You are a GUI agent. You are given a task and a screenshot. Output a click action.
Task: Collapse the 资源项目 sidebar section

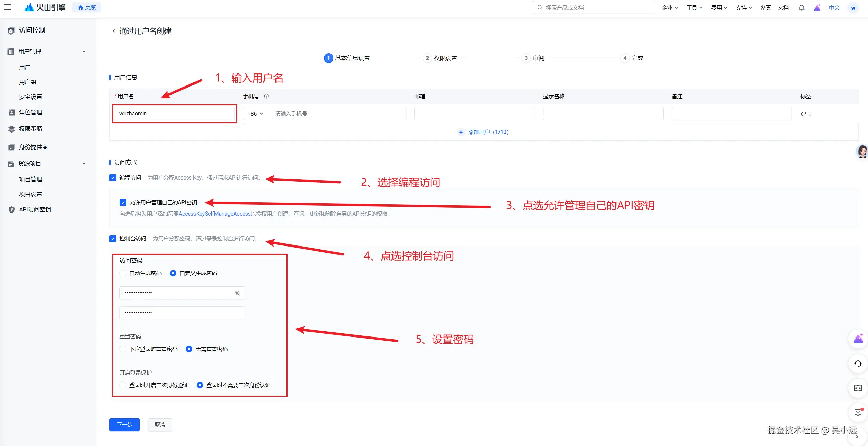click(x=84, y=163)
